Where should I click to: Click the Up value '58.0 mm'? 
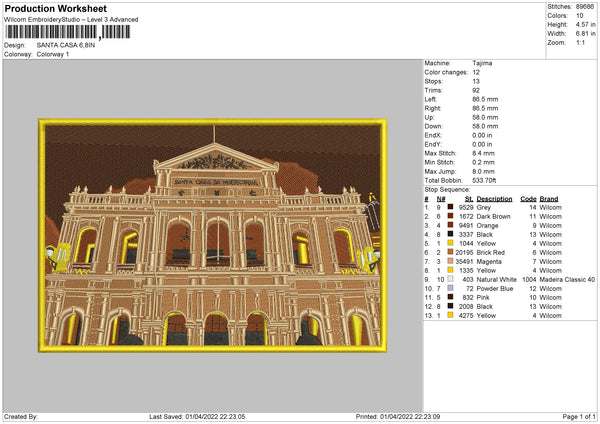(x=485, y=117)
